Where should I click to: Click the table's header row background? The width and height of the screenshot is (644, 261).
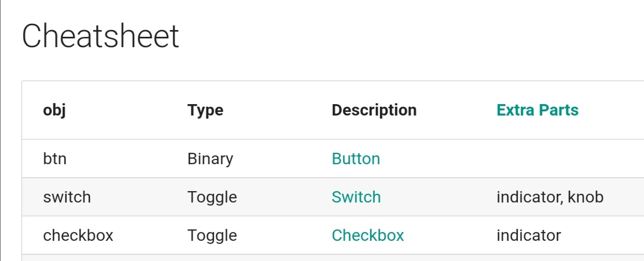(x=333, y=110)
